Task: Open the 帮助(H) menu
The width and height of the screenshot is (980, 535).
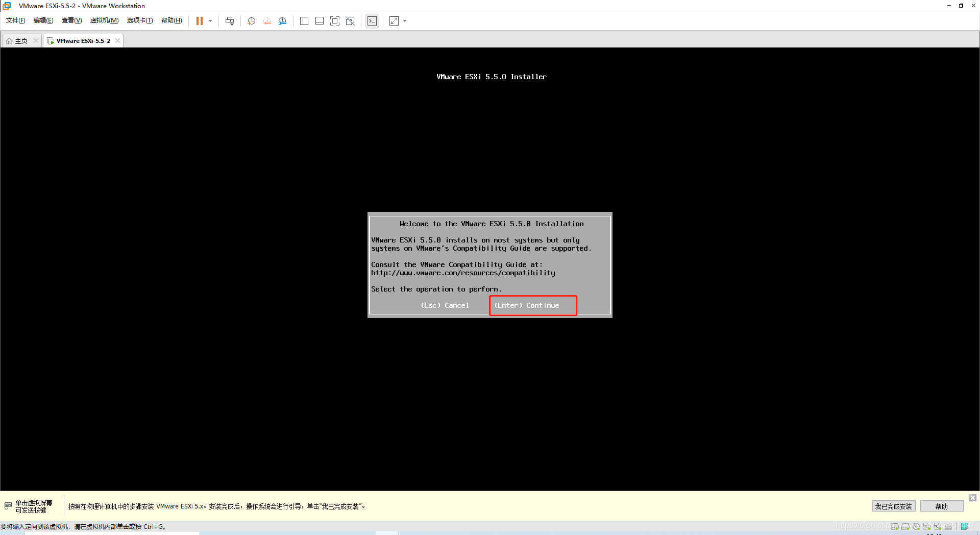Action: coord(171,20)
